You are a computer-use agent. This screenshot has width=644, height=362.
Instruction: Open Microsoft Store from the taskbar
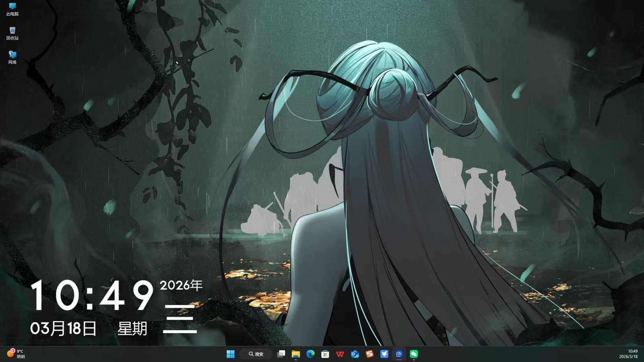coord(325,354)
